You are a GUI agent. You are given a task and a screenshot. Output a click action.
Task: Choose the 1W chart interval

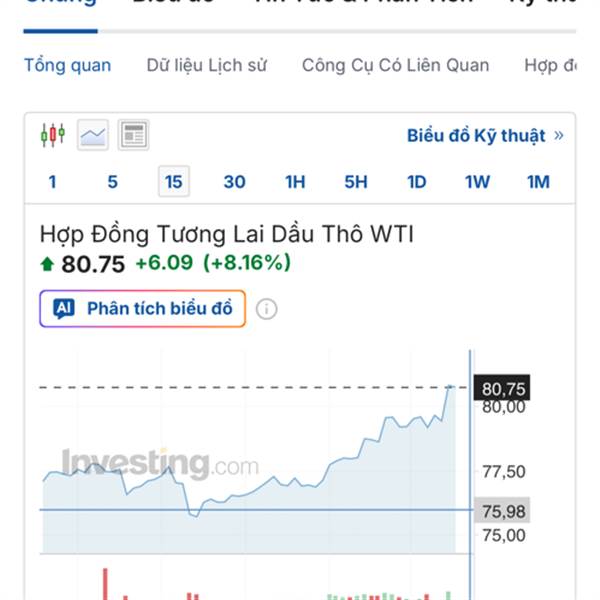(x=477, y=182)
